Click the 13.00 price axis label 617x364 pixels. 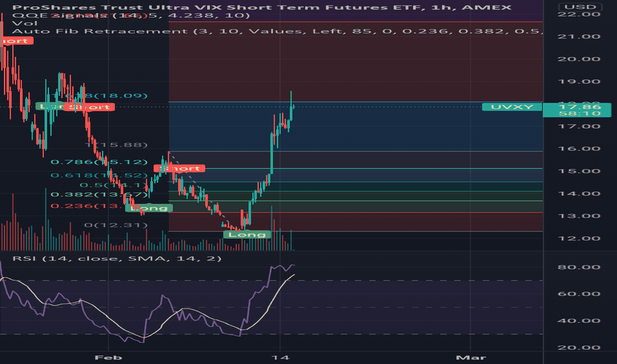[579, 216]
